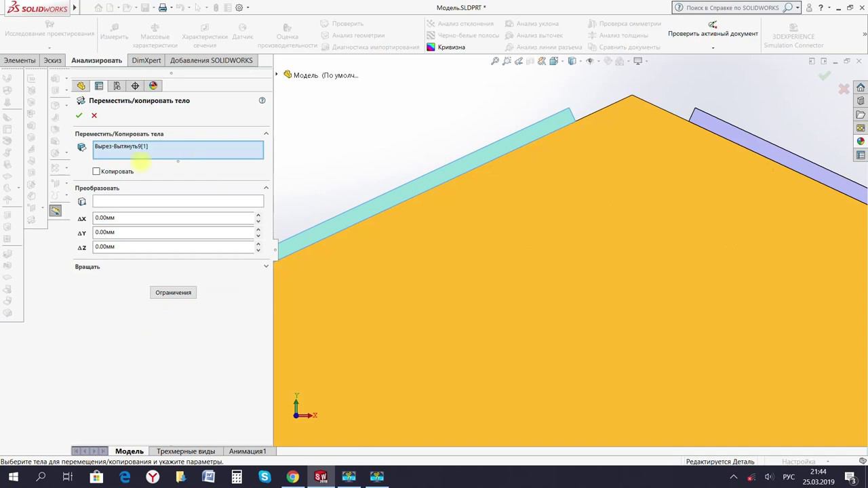This screenshot has width=868, height=488.
Task: Open DimXpertManager crosshair tab icon
Action: click(x=135, y=86)
